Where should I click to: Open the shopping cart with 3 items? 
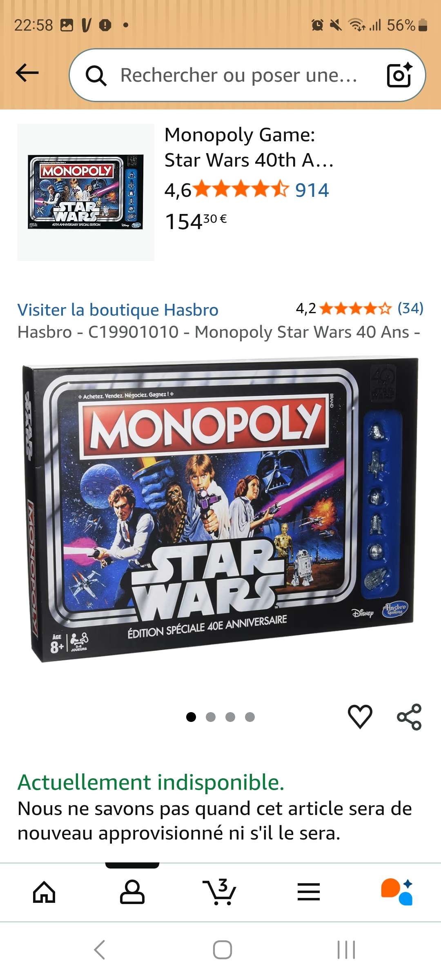220,892
